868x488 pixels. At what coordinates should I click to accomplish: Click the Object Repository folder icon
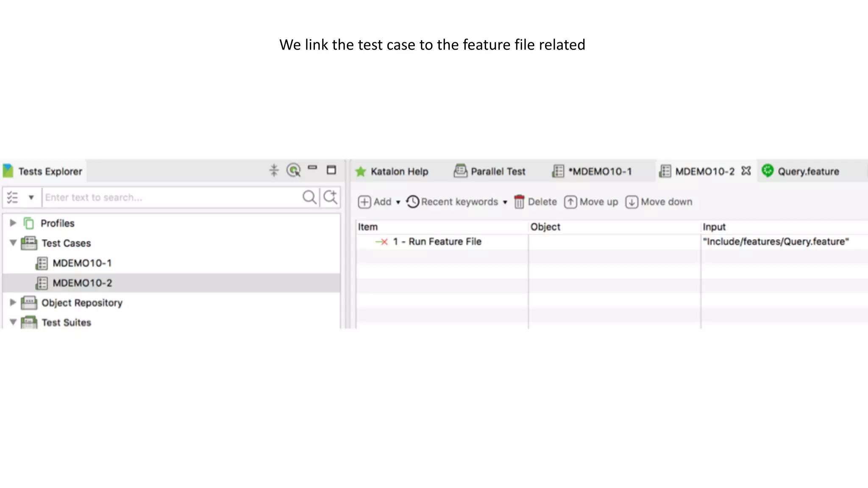click(x=29, y=303)
